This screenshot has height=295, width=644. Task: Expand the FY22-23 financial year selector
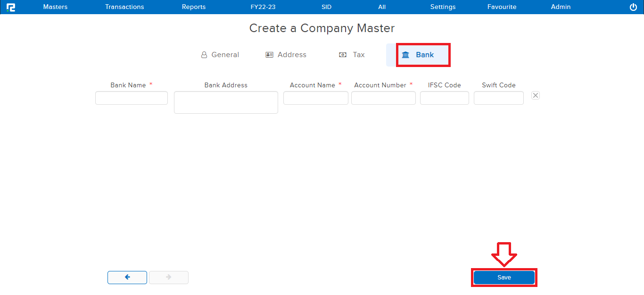(263, 7)
